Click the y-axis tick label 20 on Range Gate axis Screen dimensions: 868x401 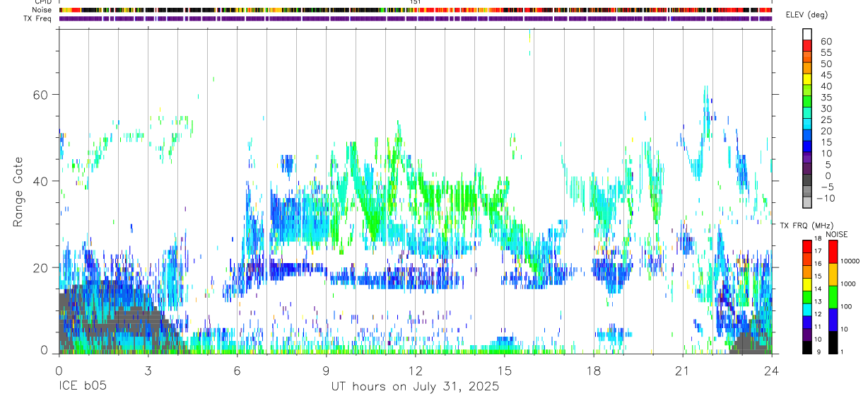coord(42,267)
